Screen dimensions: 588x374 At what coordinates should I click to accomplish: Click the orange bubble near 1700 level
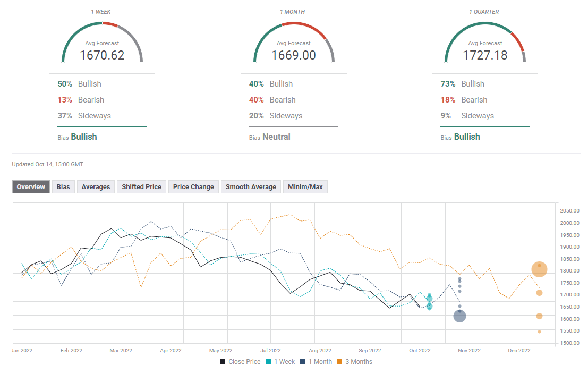(539, 293)
